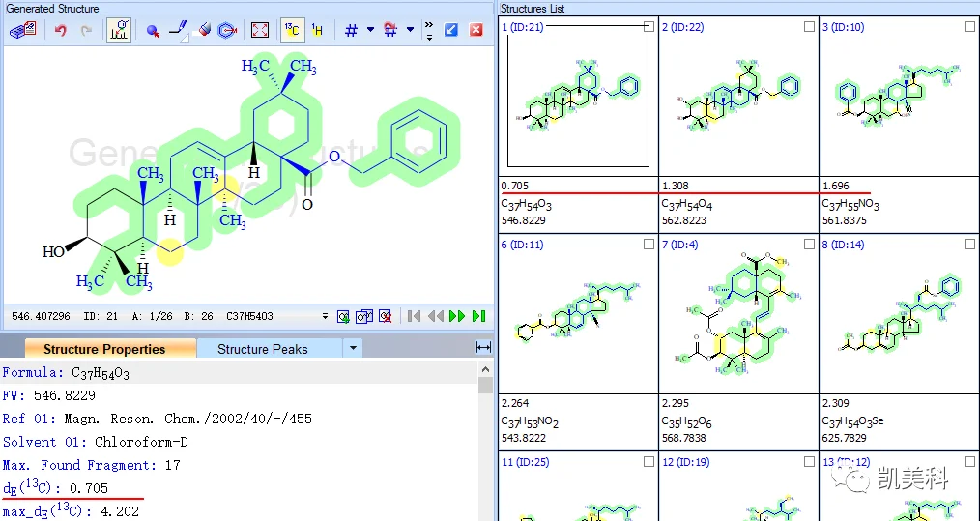
Task: Select the atom pointer tool
Action: (x=153, y=31)
